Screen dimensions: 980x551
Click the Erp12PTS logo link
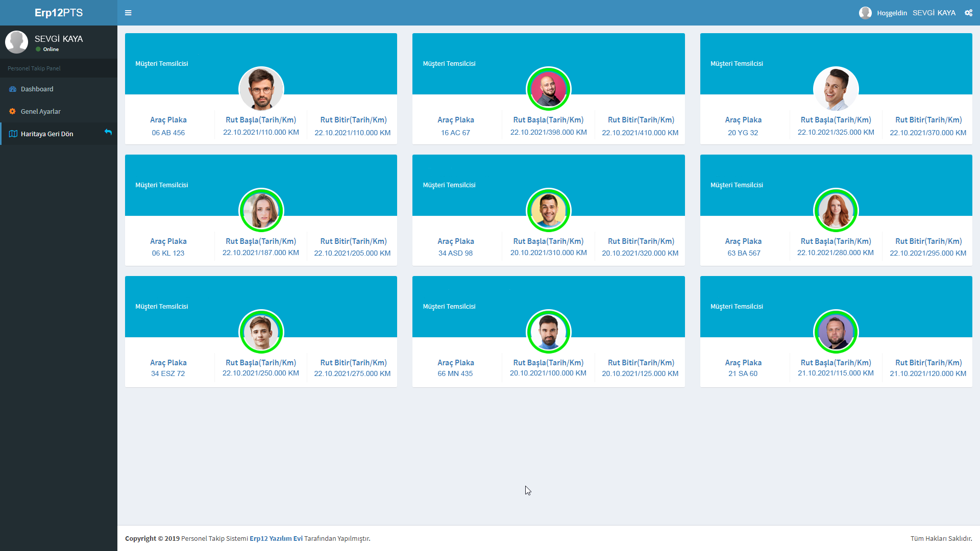click(x=59, y=13)
